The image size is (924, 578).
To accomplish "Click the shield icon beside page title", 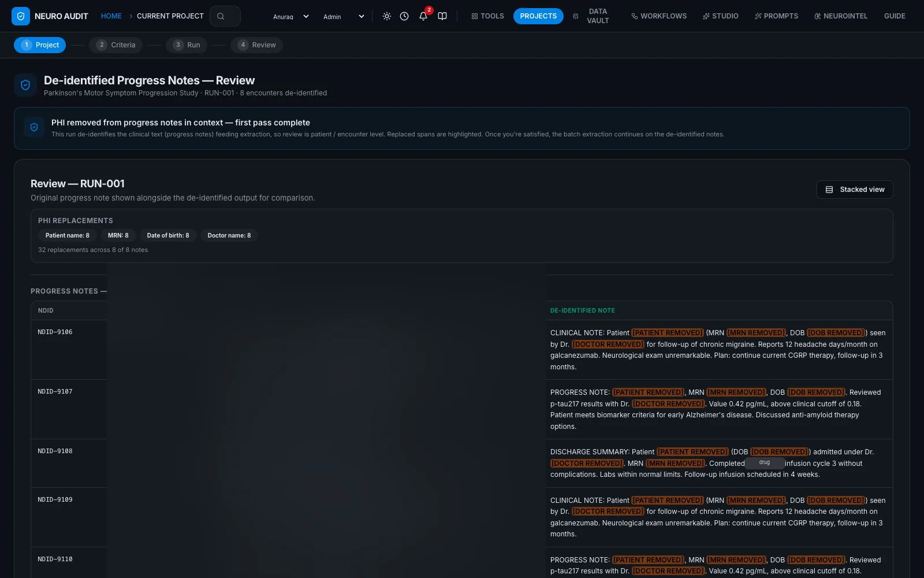I will click(25, 85).
